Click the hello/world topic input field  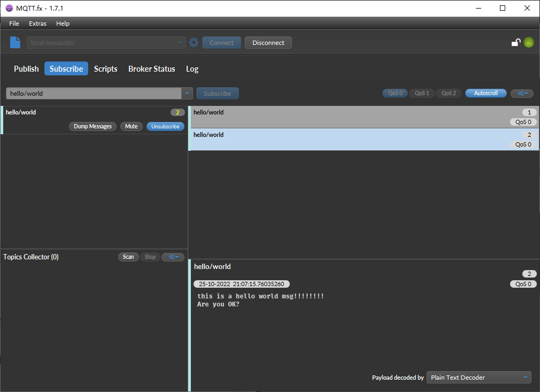pos(94,94)
